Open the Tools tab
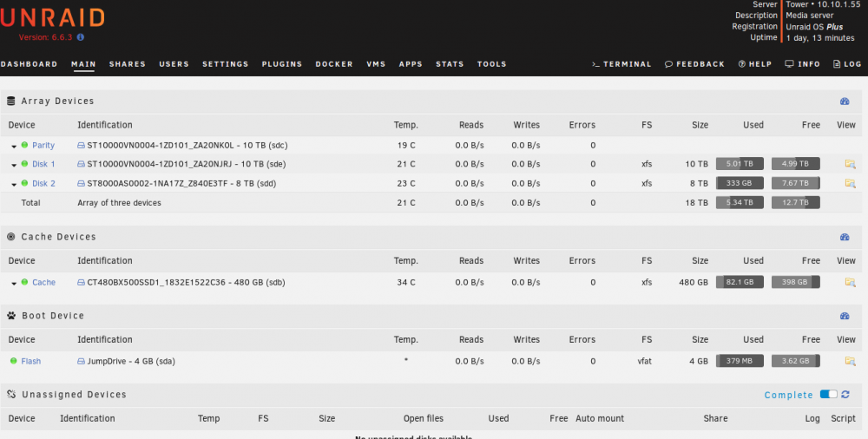Screen dimensions: 868x439 (492, 64)
